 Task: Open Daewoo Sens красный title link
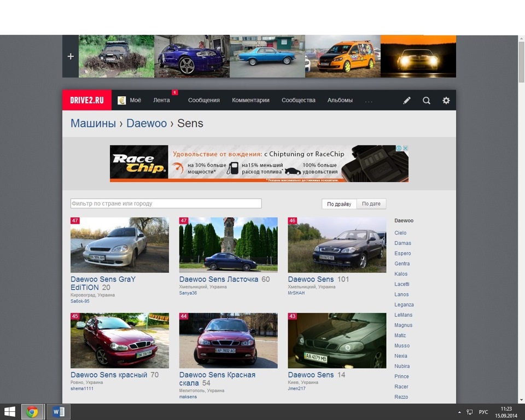coord(109,375)
